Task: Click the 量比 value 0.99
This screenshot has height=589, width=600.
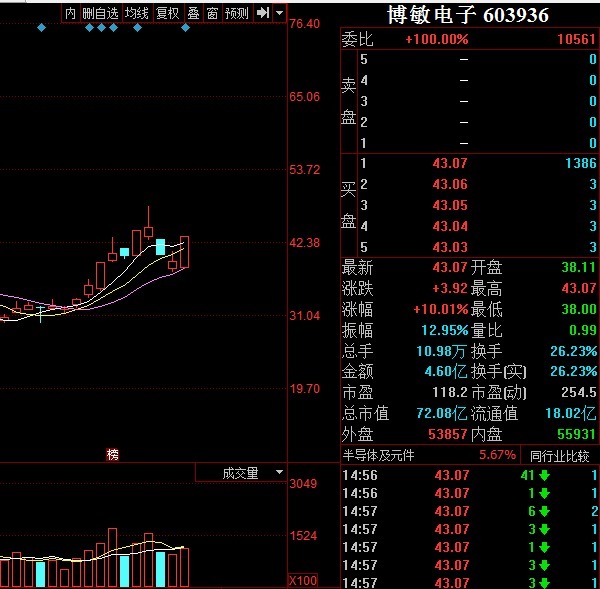Action: coord(582,330)
